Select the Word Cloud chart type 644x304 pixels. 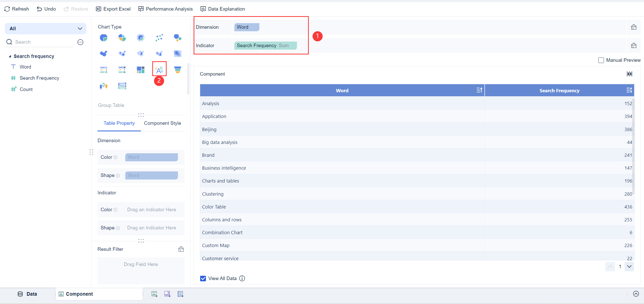(x=159, y=69)
